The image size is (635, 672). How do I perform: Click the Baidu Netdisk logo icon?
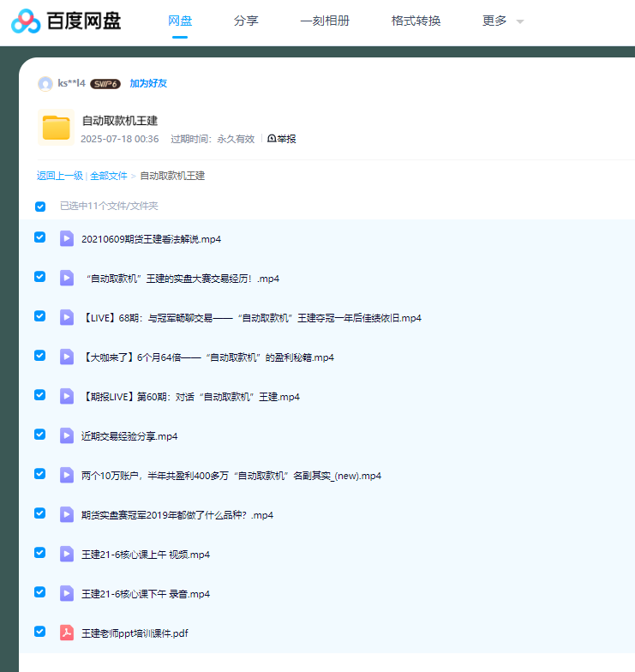point(26,21)
